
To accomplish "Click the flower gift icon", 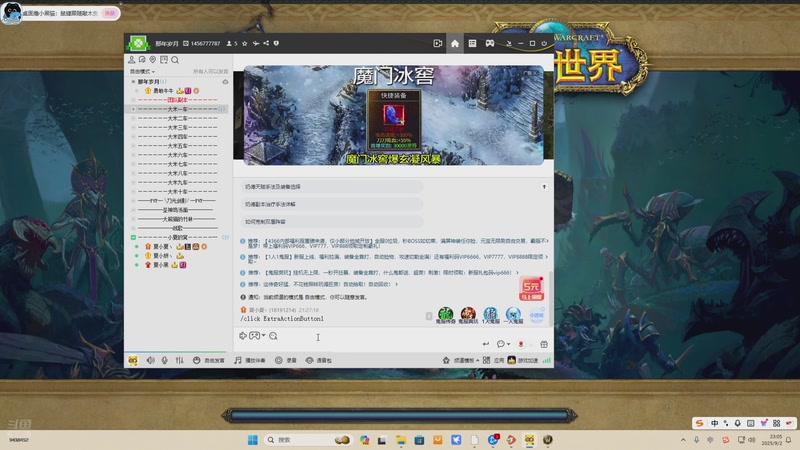I will click(x=521, y=344).
